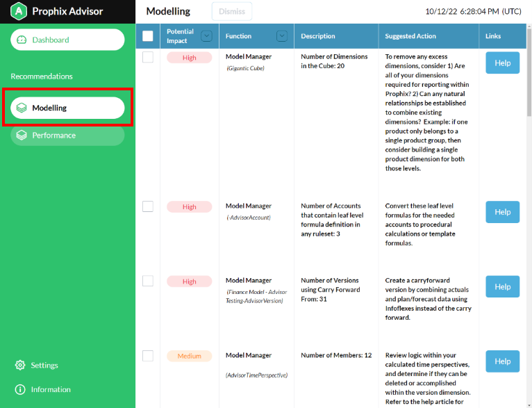Click the (AdvisorTimePerspective) function text
Image resolution: width=532 pixels, height=408 pixels.
click(257, 375)
